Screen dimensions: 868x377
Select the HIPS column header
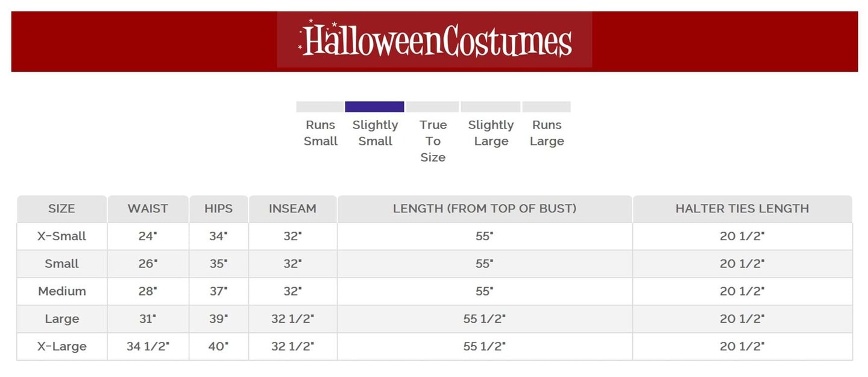(x=218, y=209)
